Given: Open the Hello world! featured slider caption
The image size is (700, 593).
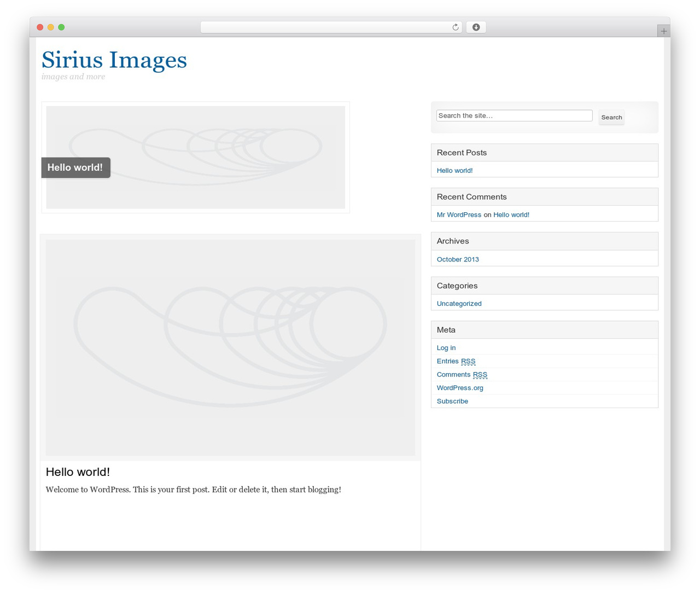Looking at the screenshot, I should 75,167.
